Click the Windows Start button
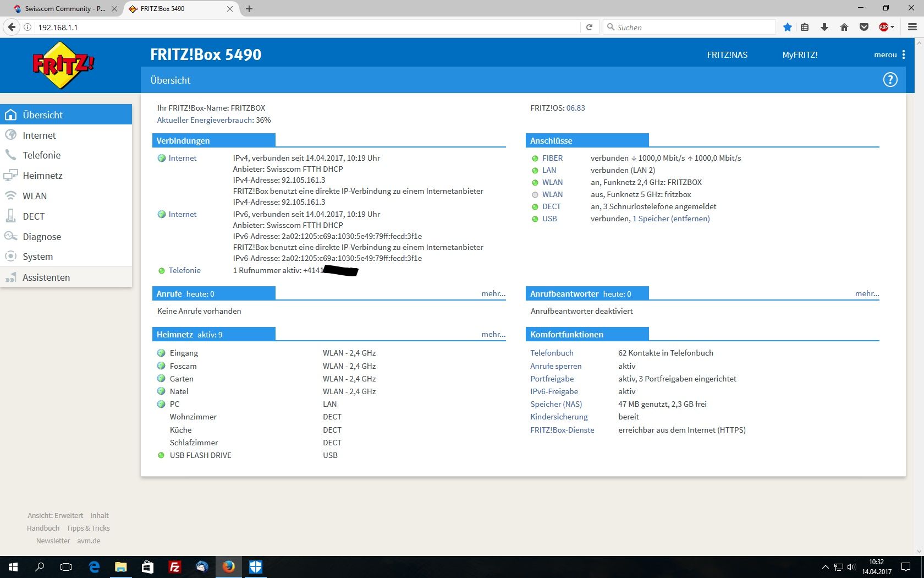 pos(13,567)
